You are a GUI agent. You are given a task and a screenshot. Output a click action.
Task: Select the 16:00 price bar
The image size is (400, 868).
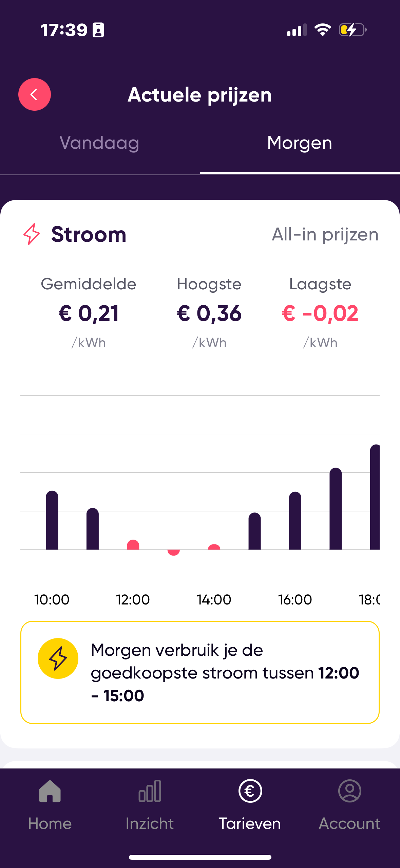point(295,521)
